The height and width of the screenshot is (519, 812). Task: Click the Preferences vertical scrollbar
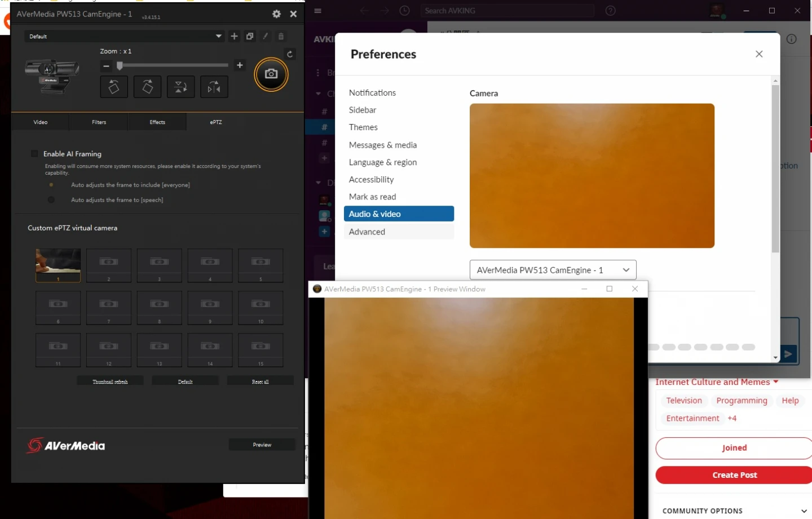[775, 168]
